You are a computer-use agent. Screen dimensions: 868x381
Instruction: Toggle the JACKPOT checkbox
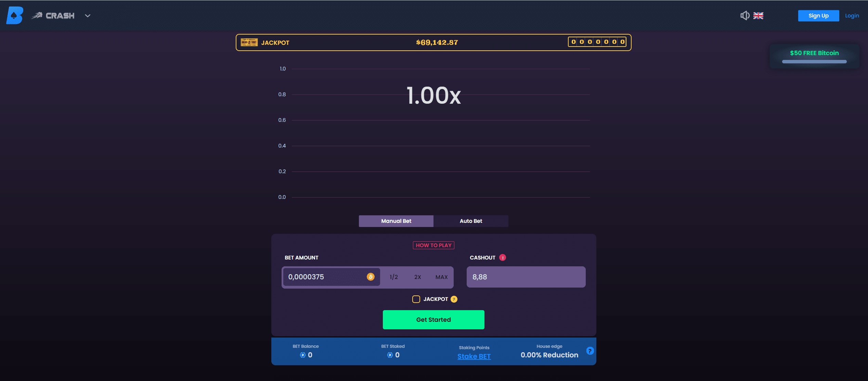pos(416,299)
